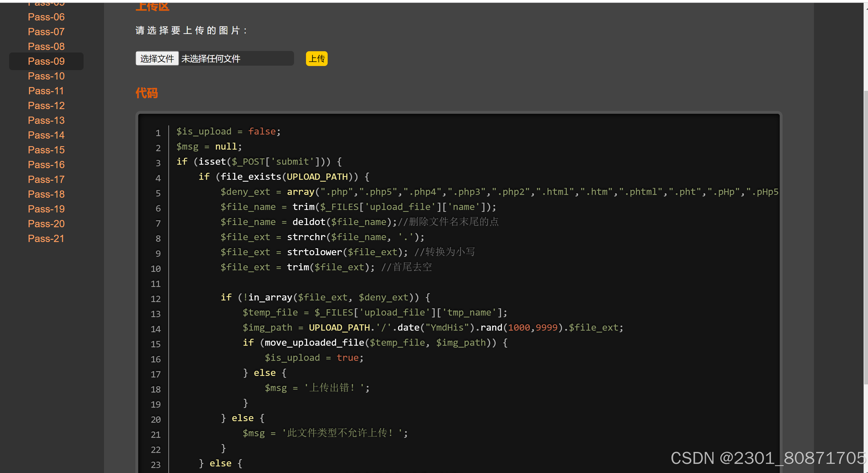Navigate to Pass-10 page
The image size is (868, 473).
pos(46,76)
